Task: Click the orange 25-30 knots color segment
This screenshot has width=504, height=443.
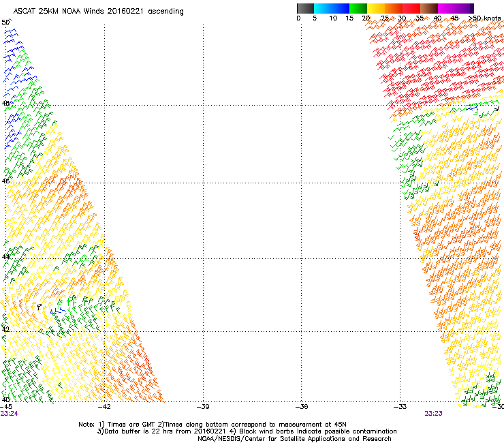Action: click(x=394, y=8)
